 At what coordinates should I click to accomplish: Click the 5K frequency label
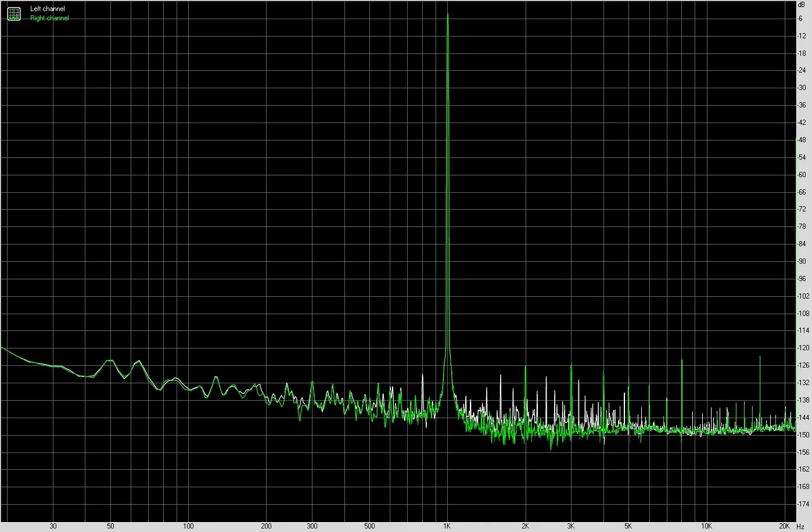click(x=628, y=526)
